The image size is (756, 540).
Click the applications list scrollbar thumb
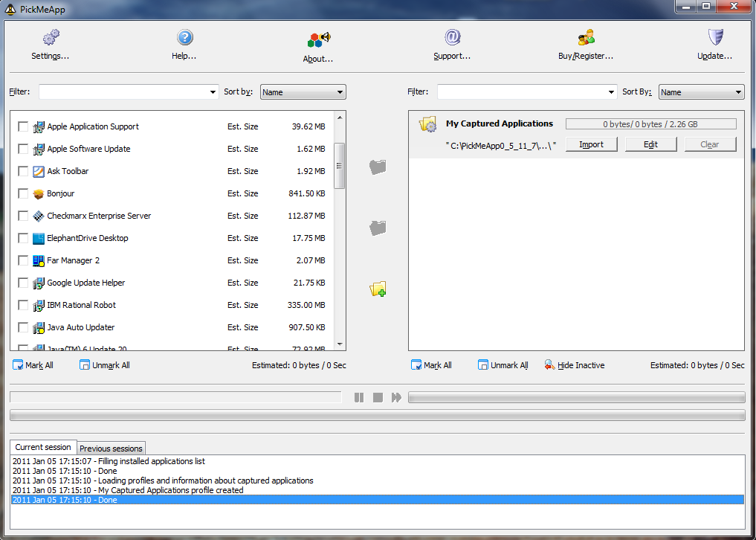(x=340, y=166)
